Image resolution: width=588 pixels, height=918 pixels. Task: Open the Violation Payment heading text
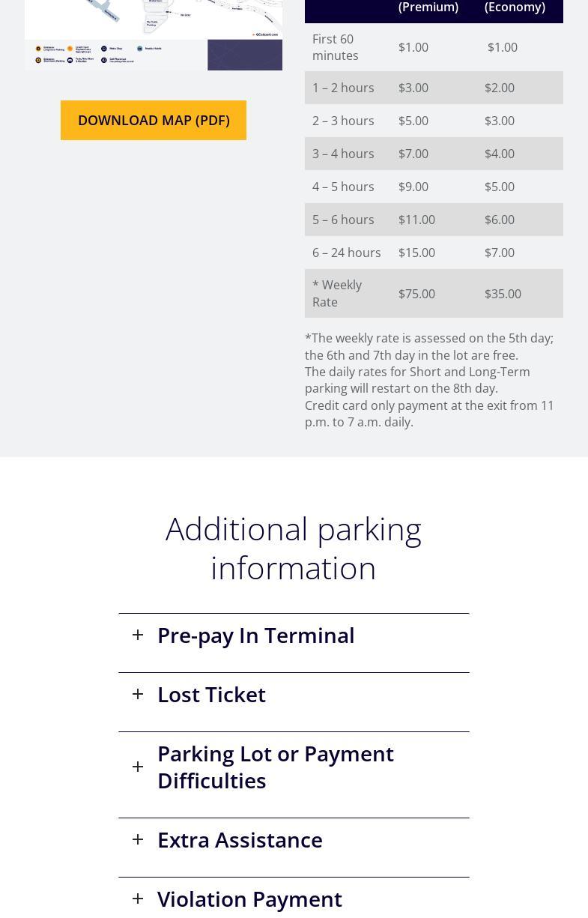click(x=249, y=899)
